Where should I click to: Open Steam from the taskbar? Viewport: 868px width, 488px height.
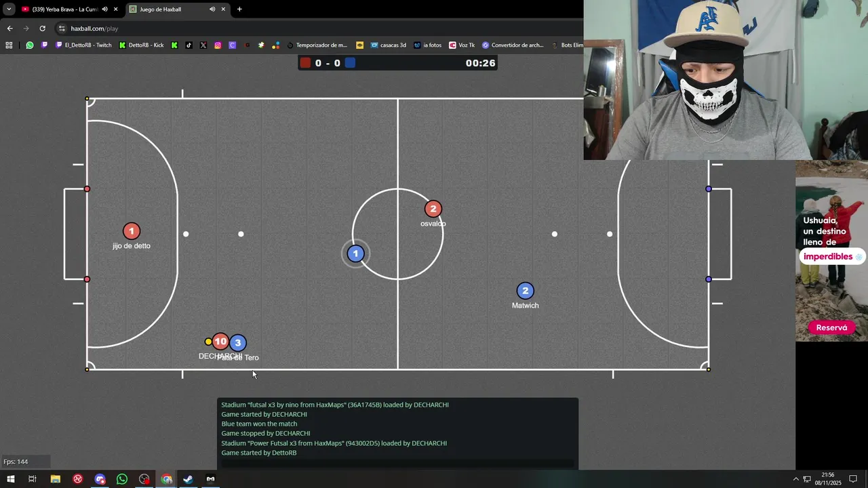[x=189, y=479]
